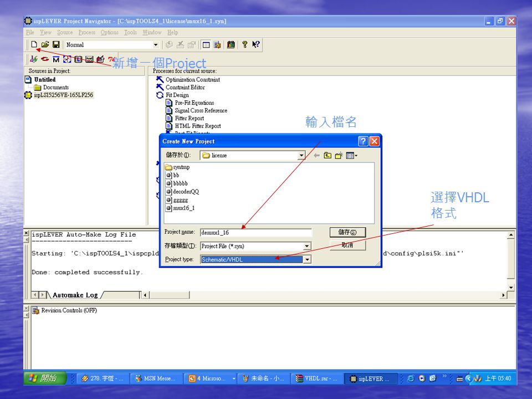The width and height of the screenshot is (532, 399).
Task: Select the Constraint Editor process
Action: point(185,87)
